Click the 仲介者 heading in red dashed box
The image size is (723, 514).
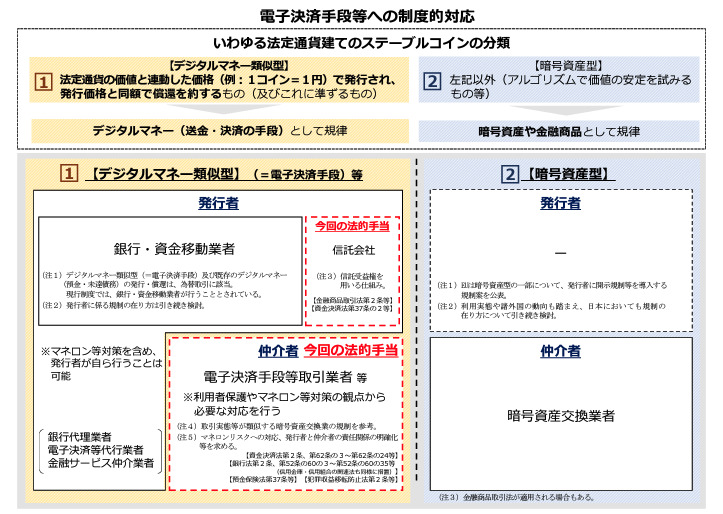point(278,351)
